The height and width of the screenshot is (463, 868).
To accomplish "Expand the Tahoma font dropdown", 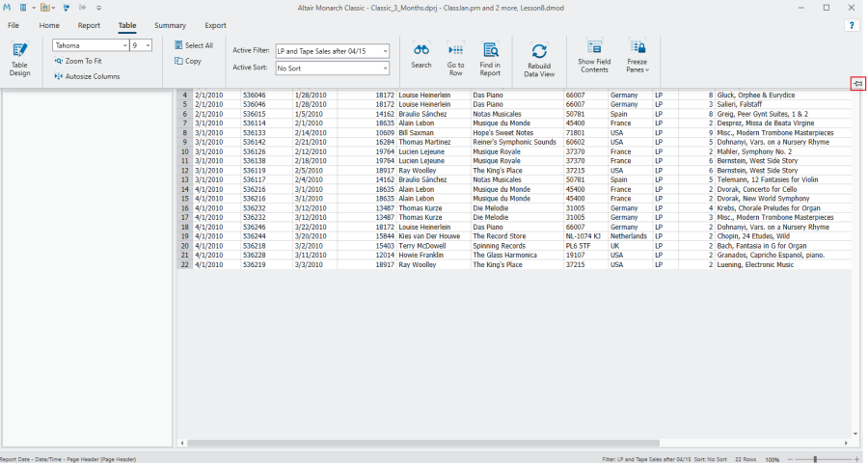I will [124, 45].
